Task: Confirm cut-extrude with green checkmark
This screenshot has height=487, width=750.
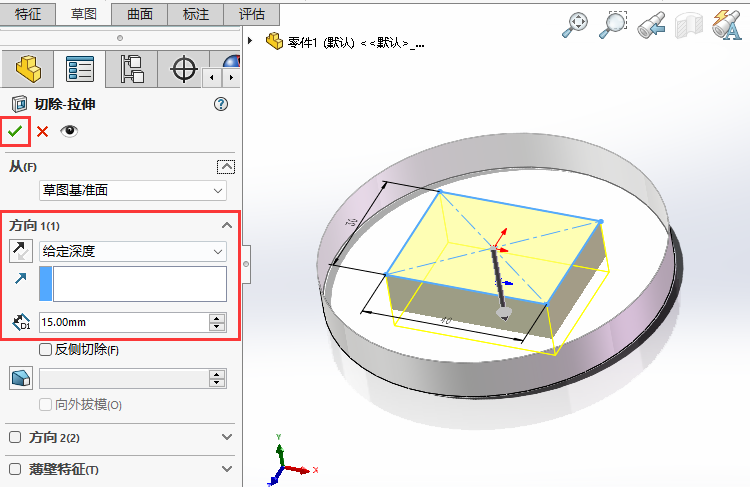Action: pyautogui.click(x=15, y=131)
